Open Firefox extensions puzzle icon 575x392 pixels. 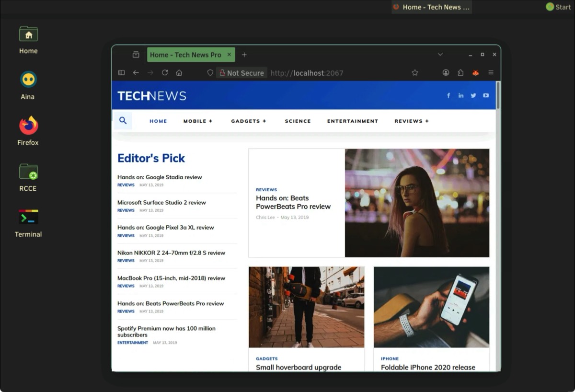460,73
